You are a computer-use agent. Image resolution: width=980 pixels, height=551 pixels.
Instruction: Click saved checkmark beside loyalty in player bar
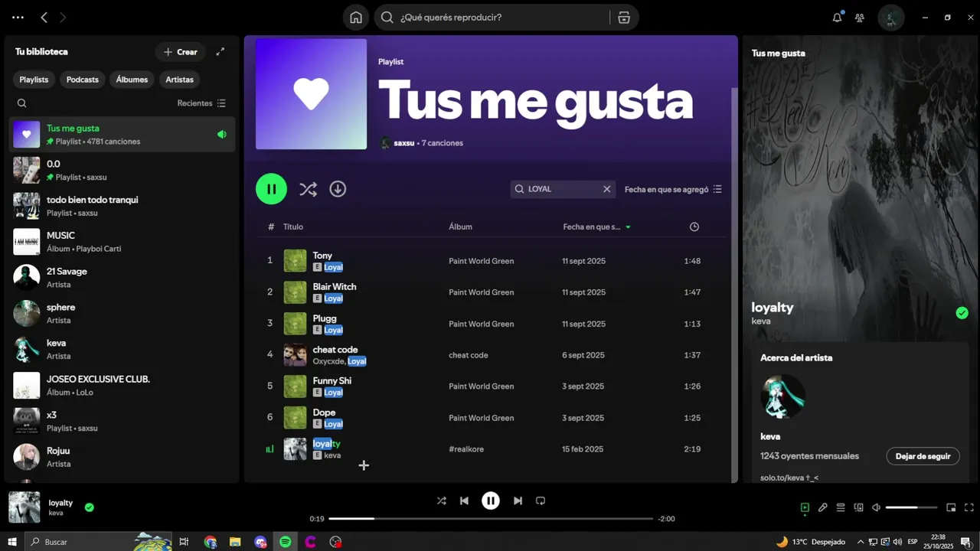point(90,507)
